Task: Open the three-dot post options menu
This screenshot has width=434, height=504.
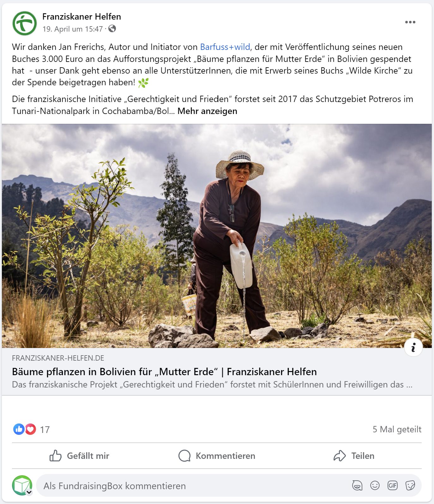Action: tap(410, 22)
